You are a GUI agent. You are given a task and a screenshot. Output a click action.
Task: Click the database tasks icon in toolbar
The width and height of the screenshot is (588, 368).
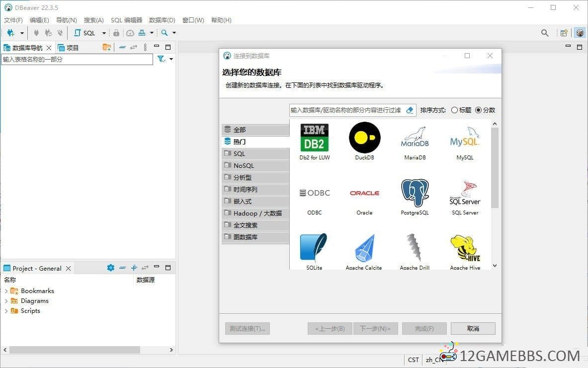142,33
